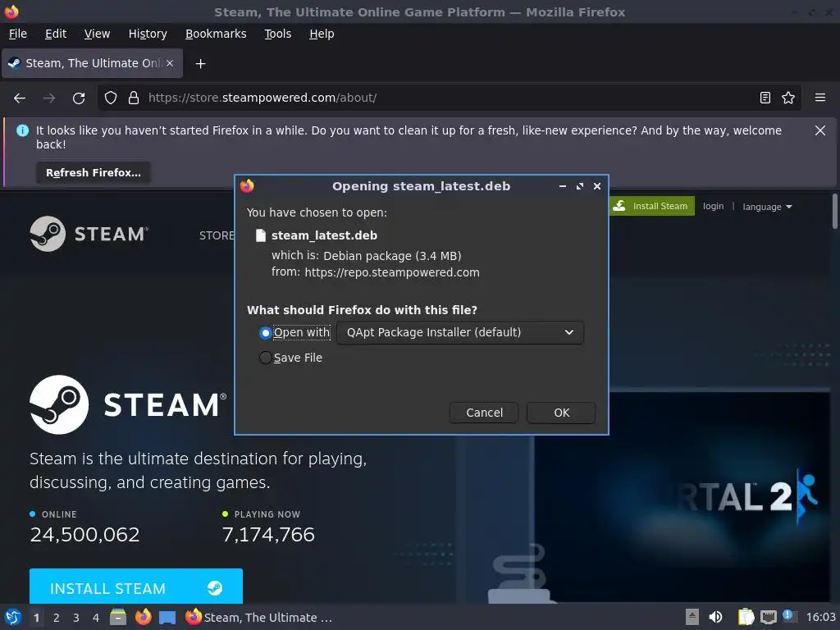840x630 pixels.
Task: Open the Bookmarks menu
Action: click(216, 34)
